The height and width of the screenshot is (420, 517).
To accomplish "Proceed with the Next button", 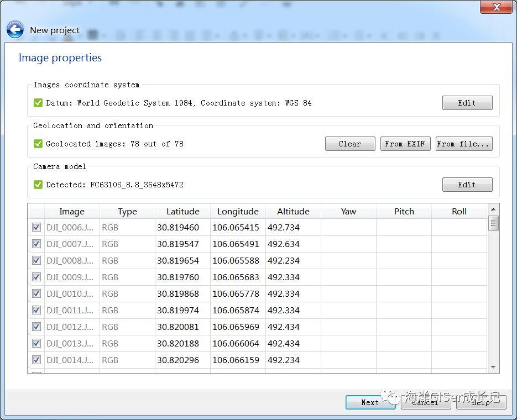I will (x=370, y=402).
